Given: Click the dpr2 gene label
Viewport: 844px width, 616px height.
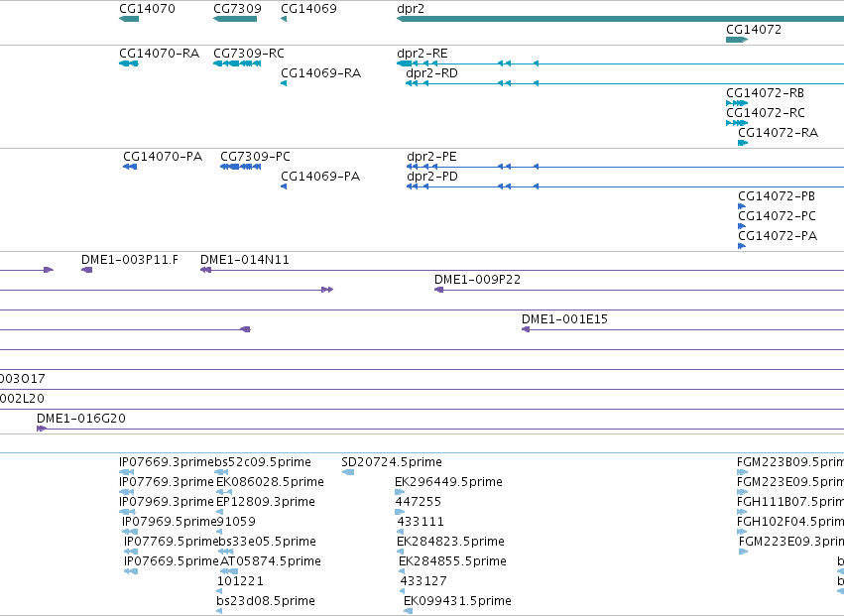Looking at the screenshot, I should point(411,9).
